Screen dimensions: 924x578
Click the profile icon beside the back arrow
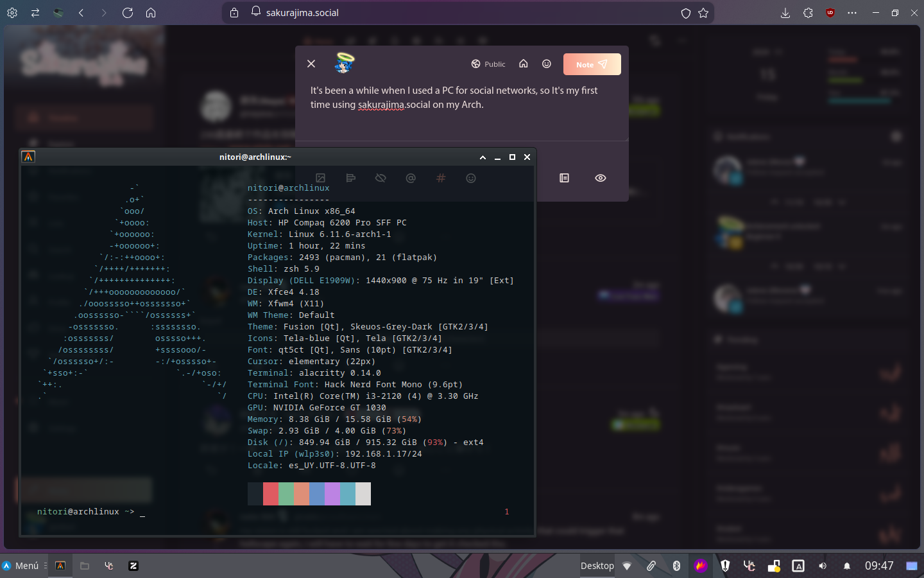coord(58,13)
